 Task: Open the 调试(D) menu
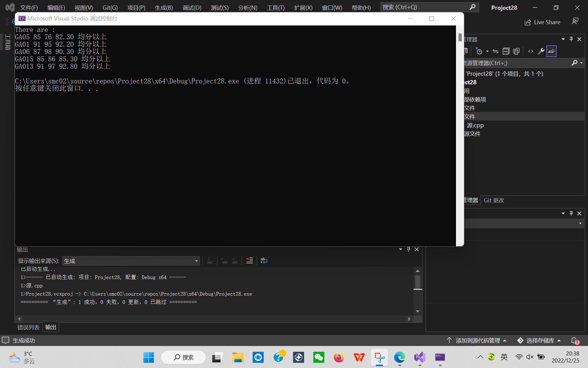[x=192, y=8]
